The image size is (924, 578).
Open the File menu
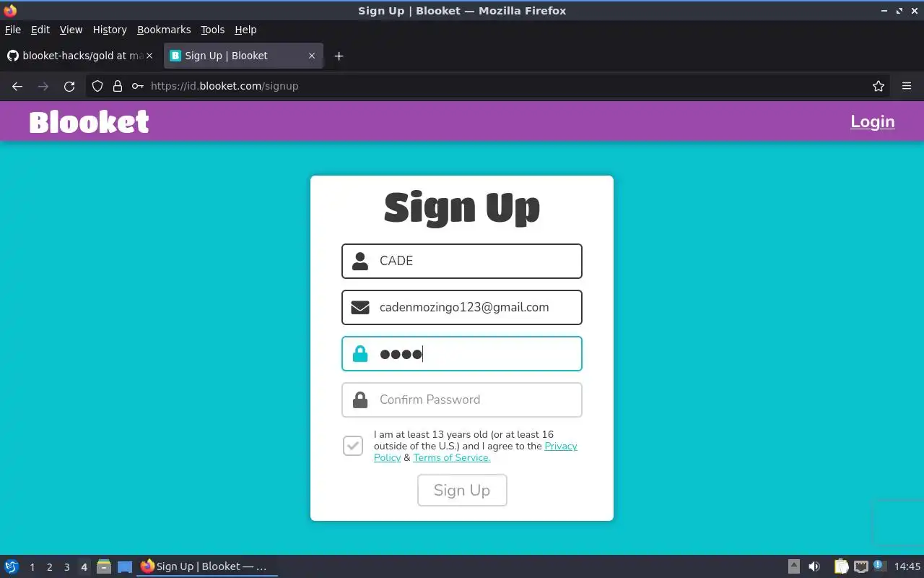pos(13,30)
